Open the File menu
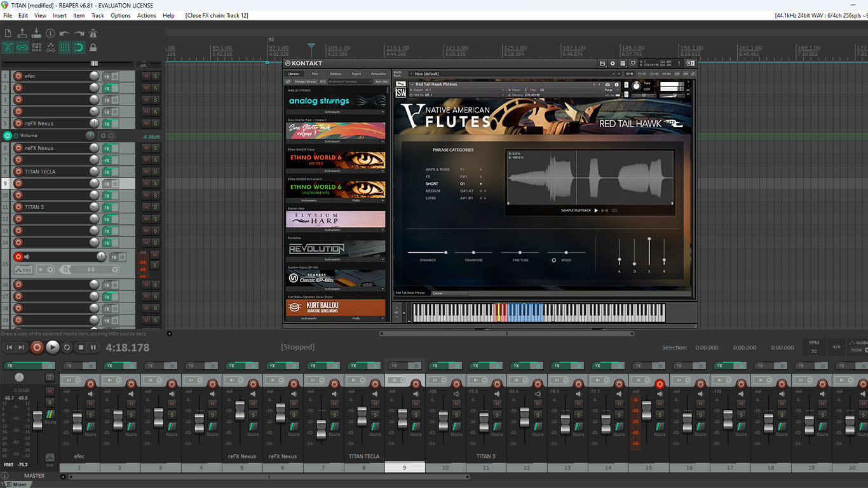 (x=8, y=15)
